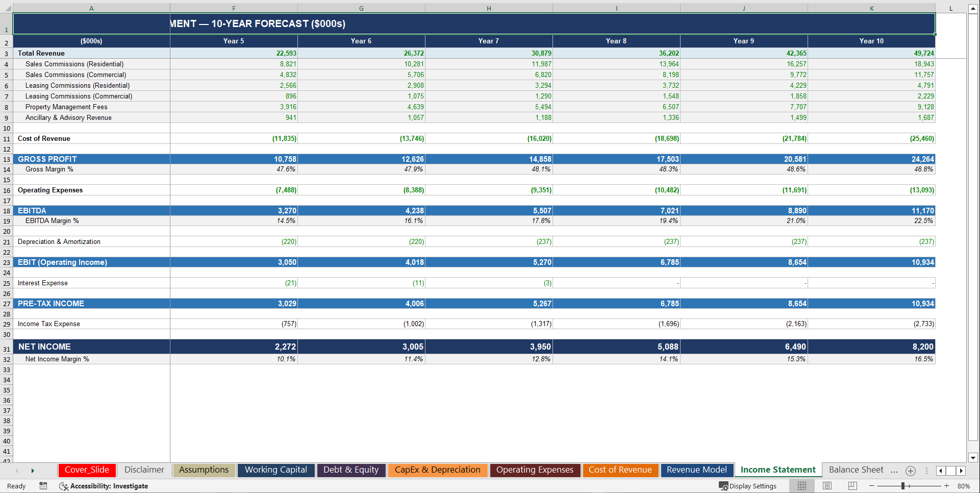Activate Page Break Preview icon
Screen dimensions: 980x493
point(852,486)
